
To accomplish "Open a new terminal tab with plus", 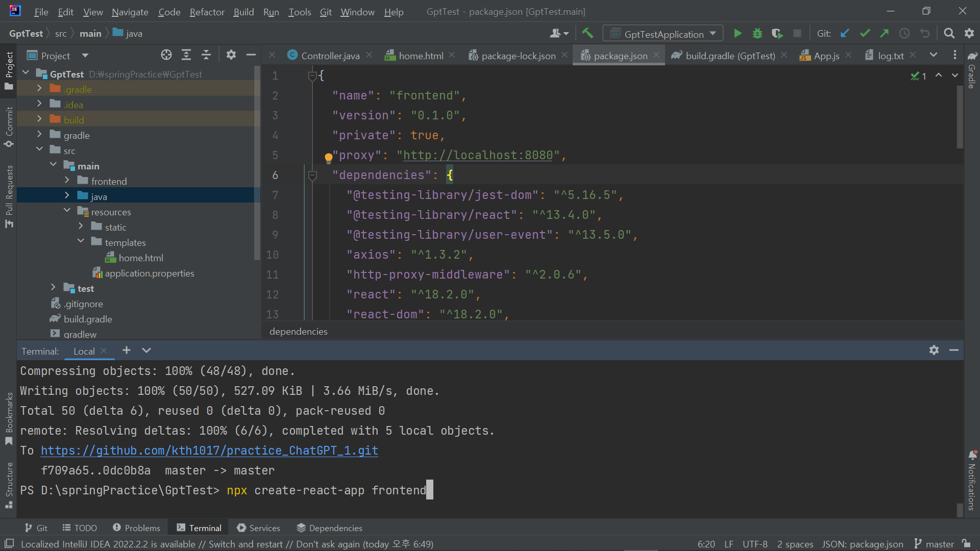I will point(127,350).
